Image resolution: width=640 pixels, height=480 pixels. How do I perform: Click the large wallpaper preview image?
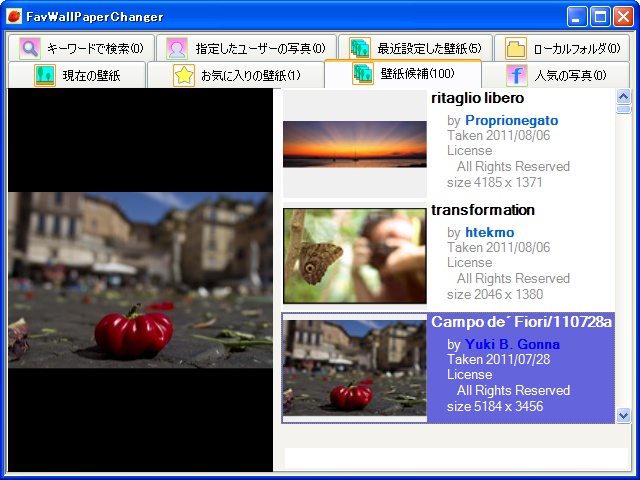tap(140, 280)
